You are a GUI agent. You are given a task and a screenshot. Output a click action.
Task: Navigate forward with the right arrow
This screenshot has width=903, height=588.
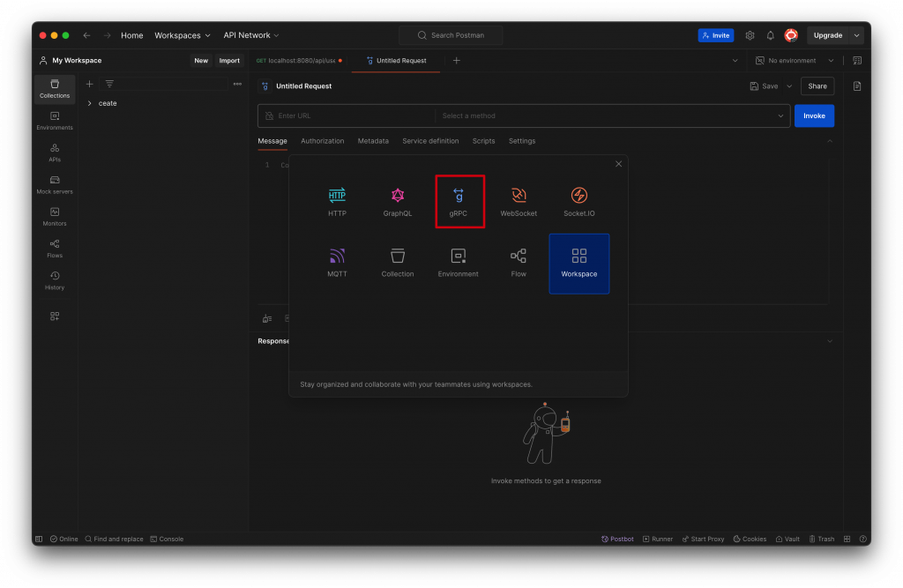click(107, 35)
